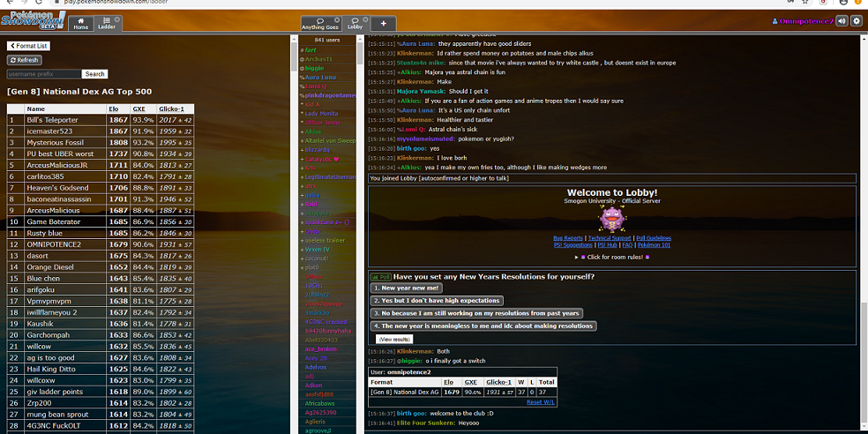The width and height of the screenshot is (868, 434).
Task: Open user Lady Monita in user list
Action: [x=321, y=113]
